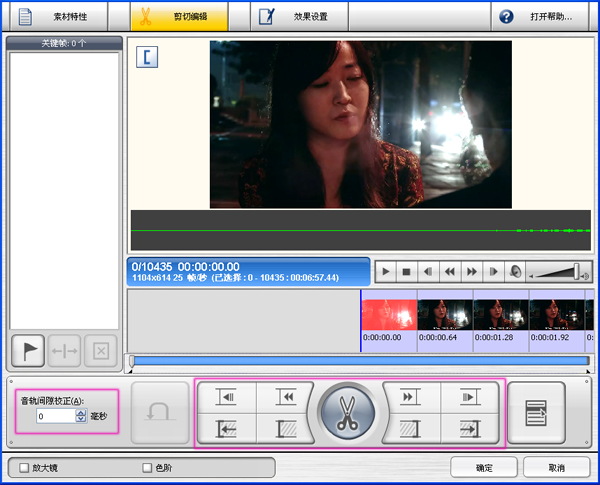This screenshot has height=485, width=600.
Task: Rewind the video
Action: tap(450, 272)
